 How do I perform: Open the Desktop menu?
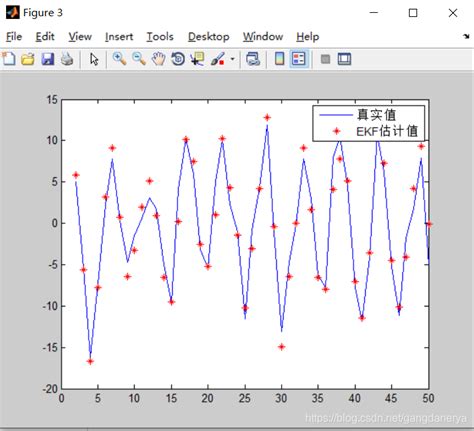click(x=209, y=37)
